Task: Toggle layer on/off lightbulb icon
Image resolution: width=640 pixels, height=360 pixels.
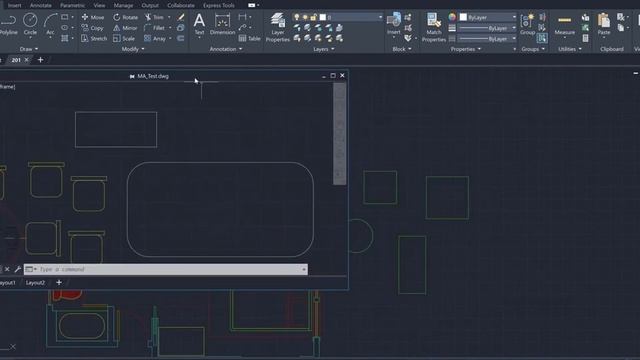Action: [x=297, y=17]
